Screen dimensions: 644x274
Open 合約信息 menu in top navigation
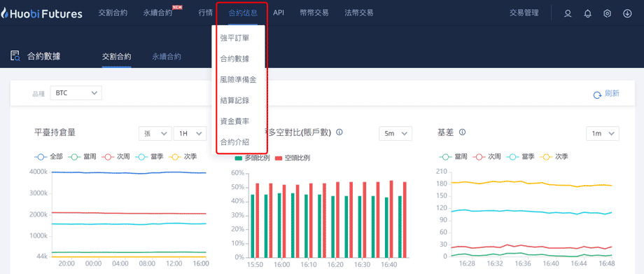click(x=243, y=13)
